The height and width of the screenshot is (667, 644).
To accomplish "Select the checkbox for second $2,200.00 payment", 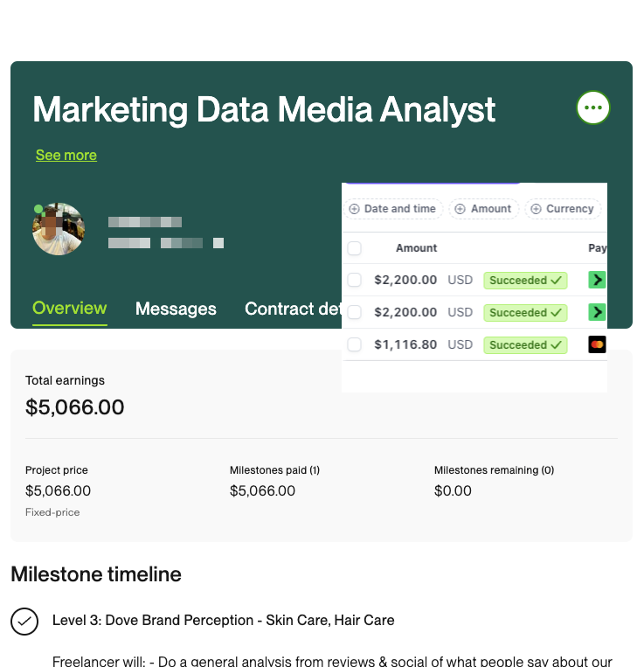I will 354,312.
